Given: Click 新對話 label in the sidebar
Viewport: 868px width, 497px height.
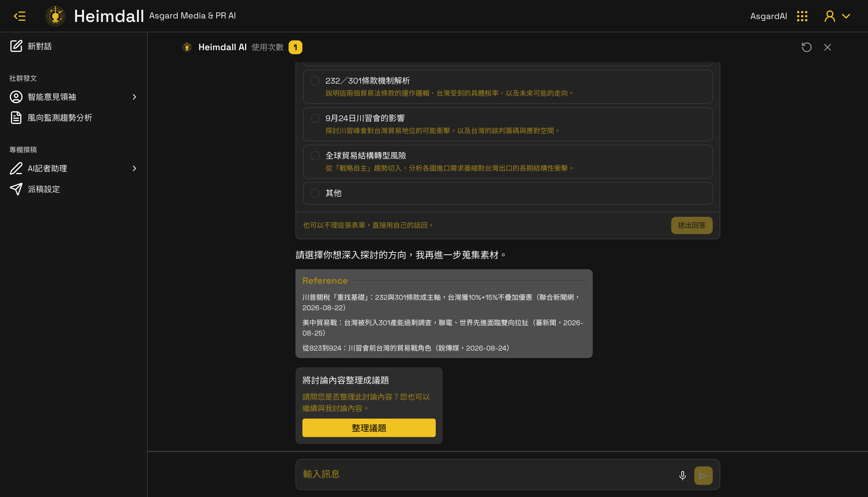Looking at the screenshot, I should pos(40,46).
